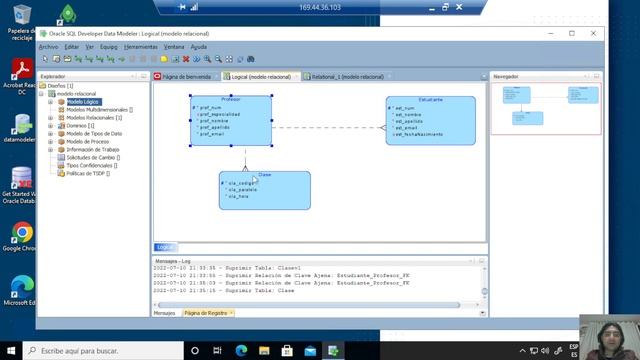This screenshot has height=360, width=640.
Task: Click the Zoom Out magnifier icon
Action: [x=218, y=59]
